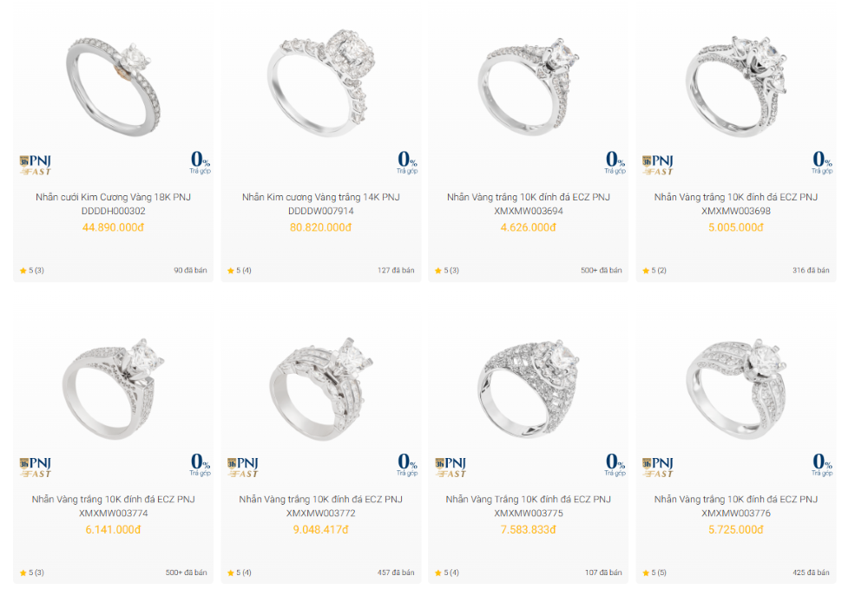Click 0% Trả góp icon on XMXMW003775 ring
Viewport: 868px width, 589px height.
615,465
